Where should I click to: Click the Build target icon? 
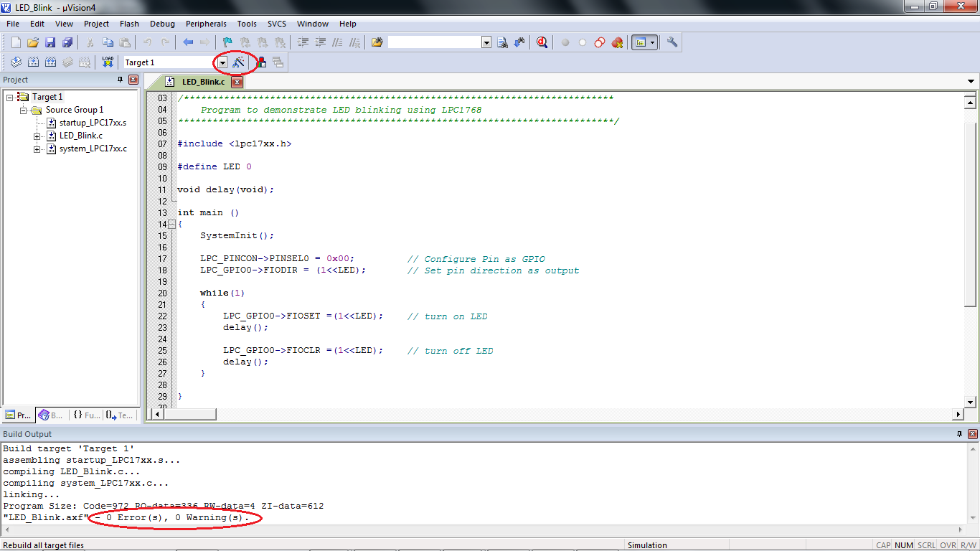tap(33, 62)
